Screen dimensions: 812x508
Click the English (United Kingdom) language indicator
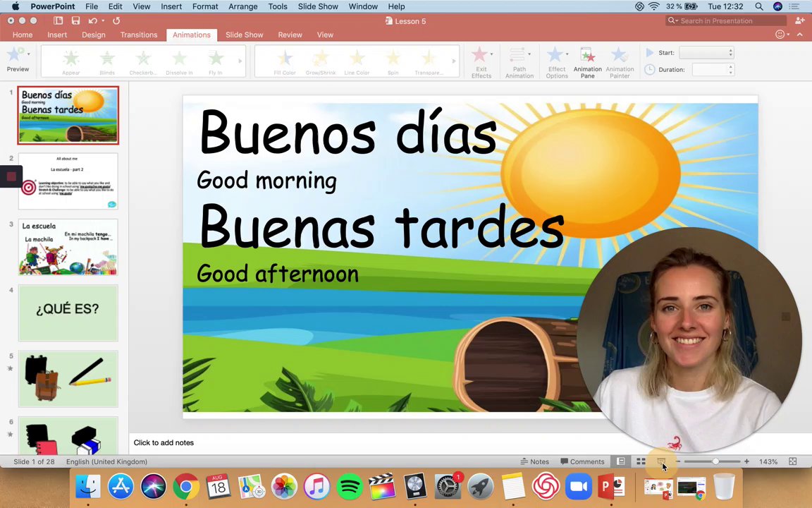[x=106, y=461]
